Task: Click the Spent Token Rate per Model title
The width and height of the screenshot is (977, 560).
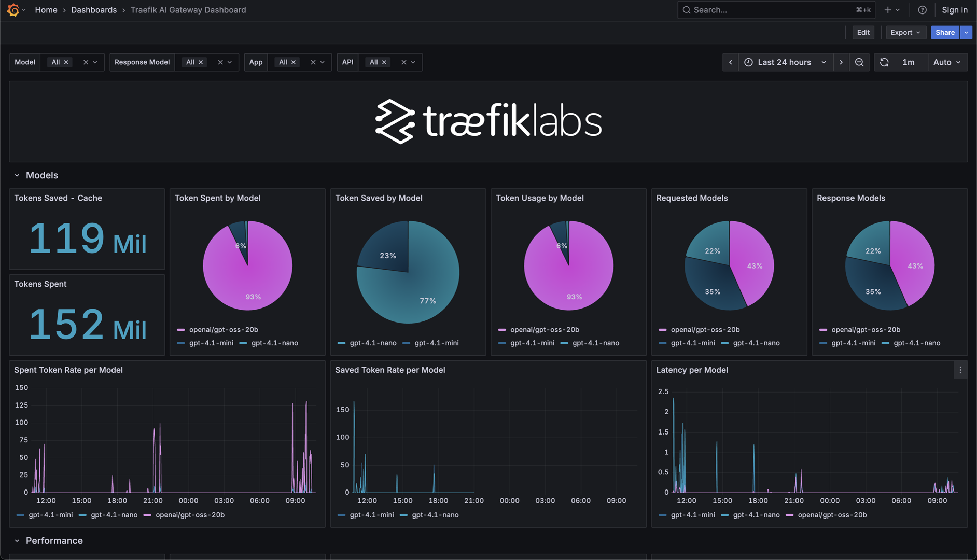Action: click(68, 370)
